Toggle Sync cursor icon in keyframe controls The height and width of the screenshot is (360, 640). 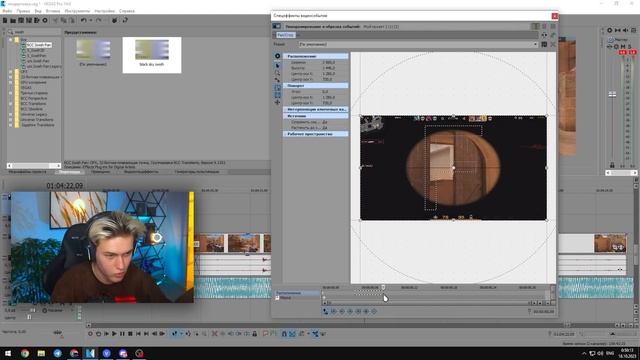tap(325, 311)
